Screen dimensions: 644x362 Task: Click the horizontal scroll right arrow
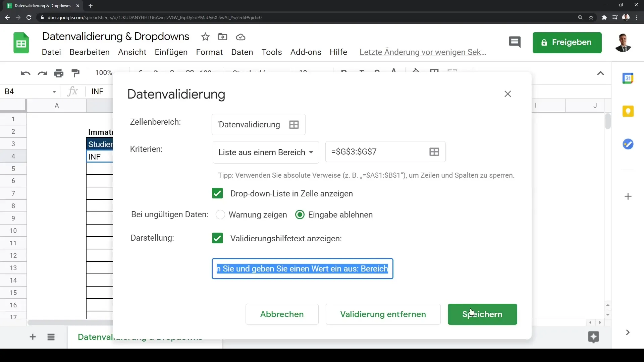[x=600, y=322]
